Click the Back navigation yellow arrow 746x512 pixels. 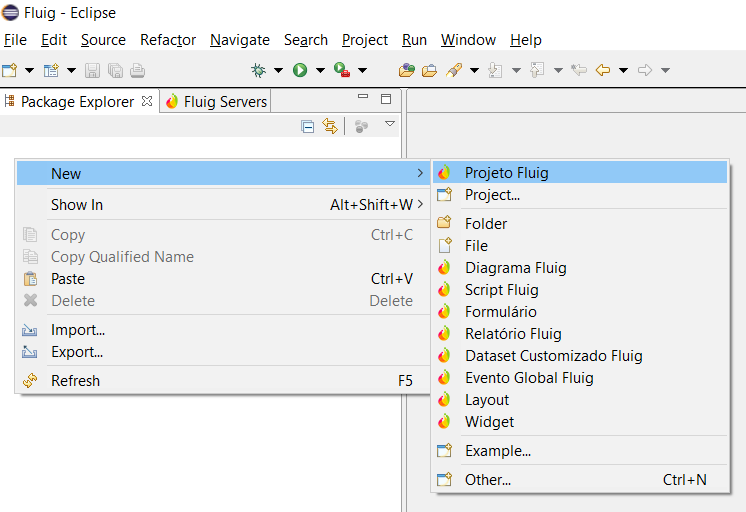(x=602, y=70)
